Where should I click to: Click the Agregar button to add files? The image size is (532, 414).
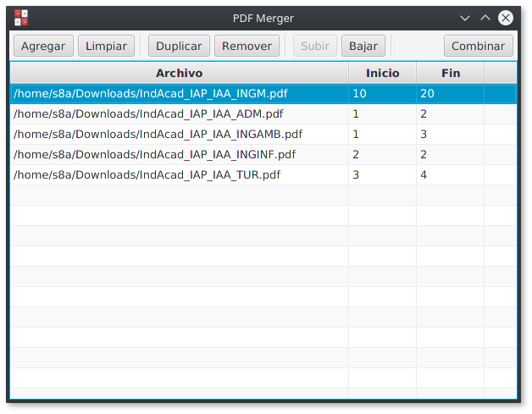coord(43,47)
